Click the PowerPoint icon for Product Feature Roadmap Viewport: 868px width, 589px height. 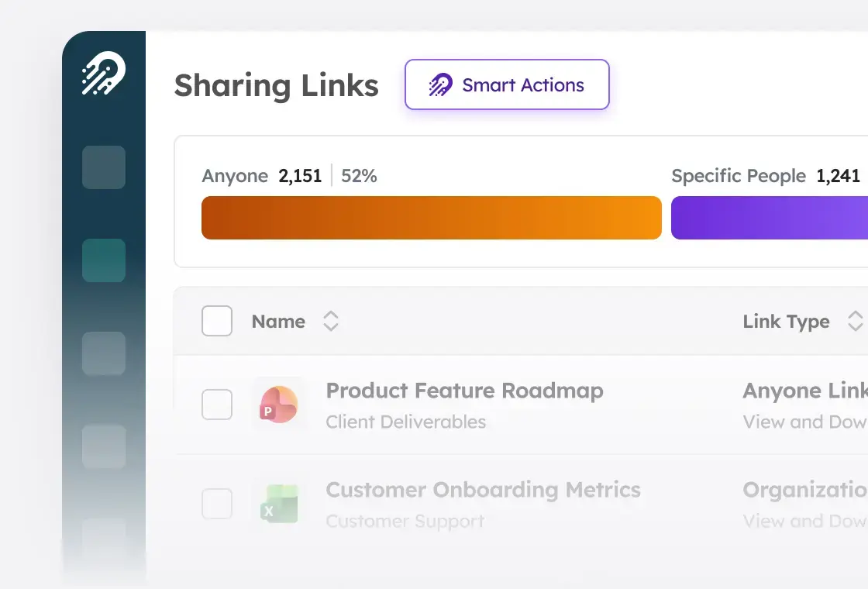tap(279, 404)
